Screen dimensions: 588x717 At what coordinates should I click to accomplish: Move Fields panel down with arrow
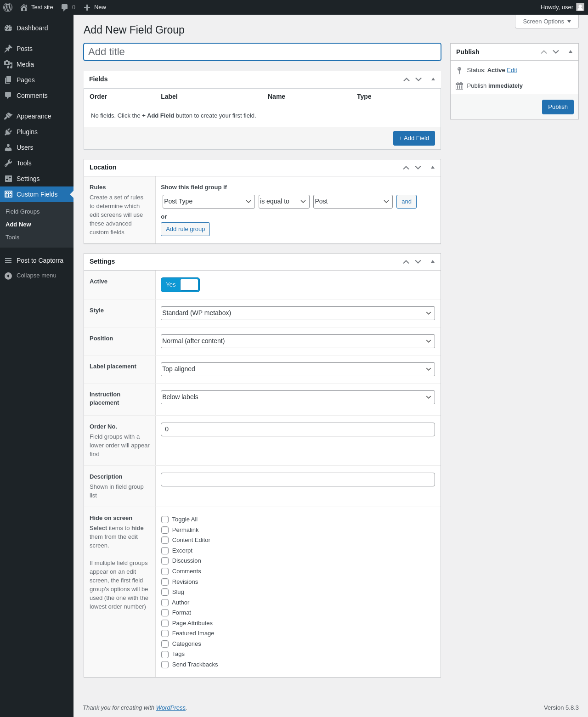[418, 79]
